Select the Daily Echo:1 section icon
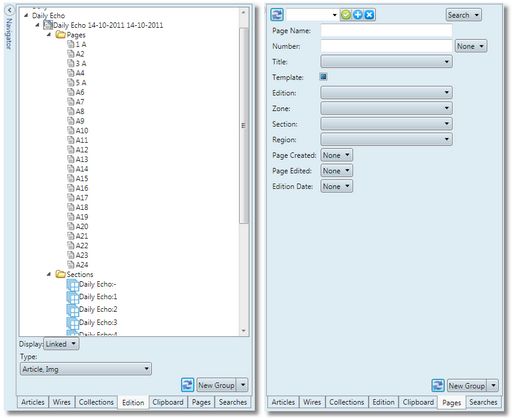This screenshot has width=512, height=418. [x=73, y=297]
